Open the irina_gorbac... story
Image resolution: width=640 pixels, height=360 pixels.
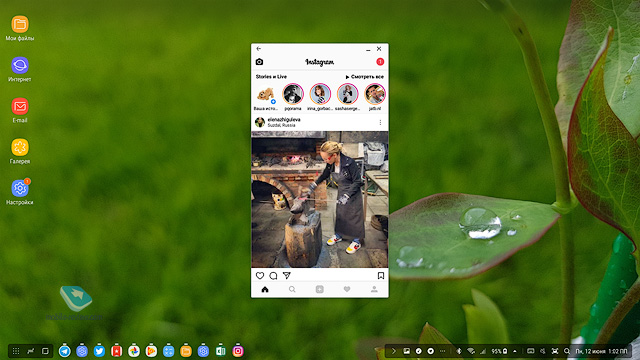(320, 97)
